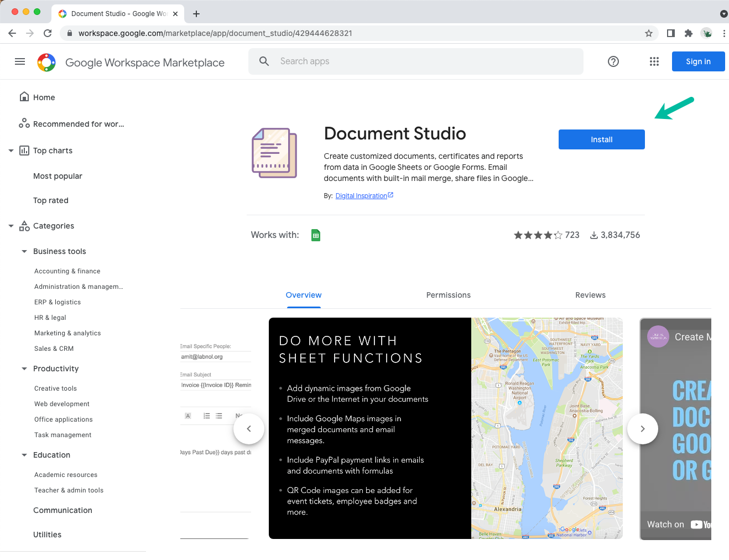The image size is (729, 560).
Task: Click the star rating icons
Action: coord(538,235)
